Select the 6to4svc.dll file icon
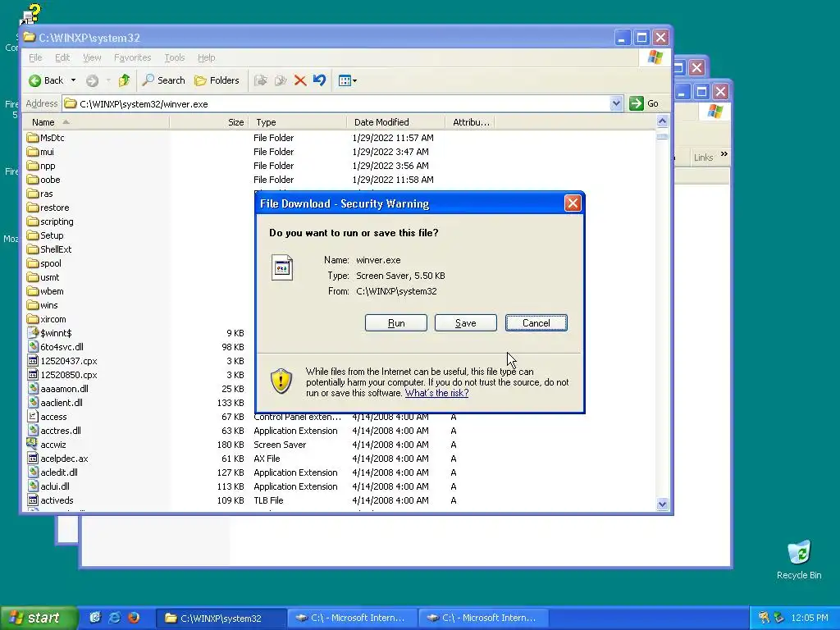The height and width of the screenshot is (630, 840). click(33, 347)
